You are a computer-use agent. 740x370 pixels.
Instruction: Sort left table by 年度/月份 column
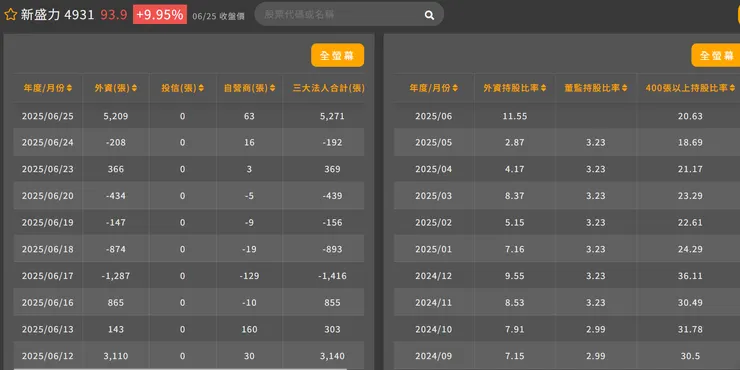coord(48,88)
